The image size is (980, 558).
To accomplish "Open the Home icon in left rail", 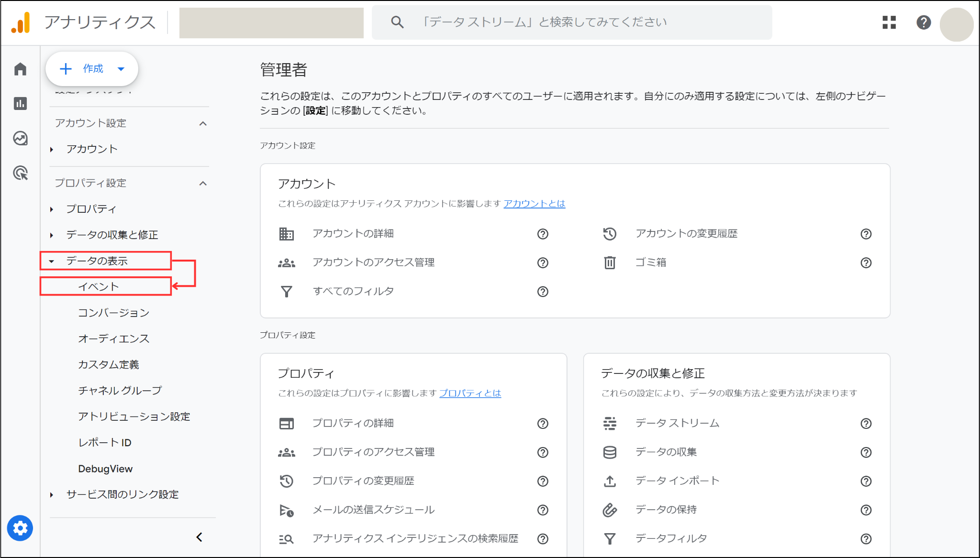I will (20, 69).
